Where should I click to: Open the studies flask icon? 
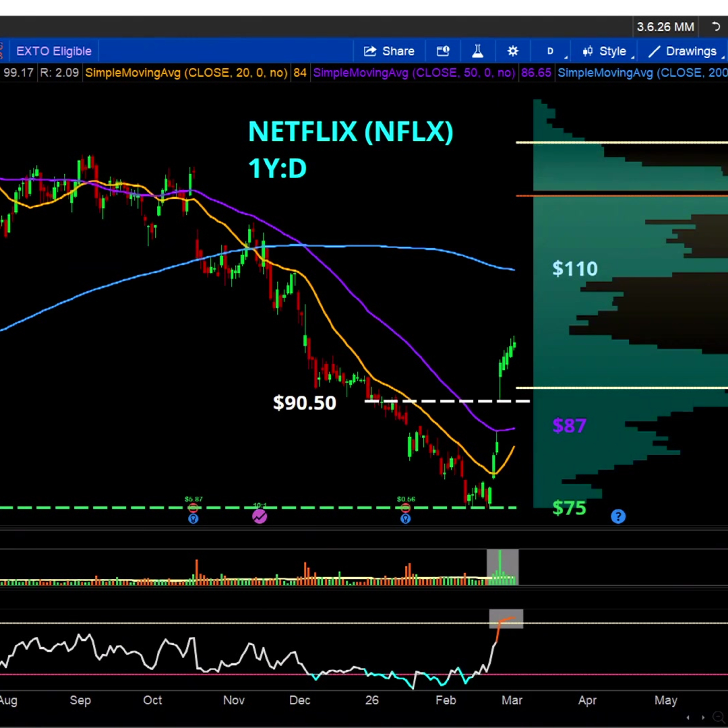click(x=477, y=51)
